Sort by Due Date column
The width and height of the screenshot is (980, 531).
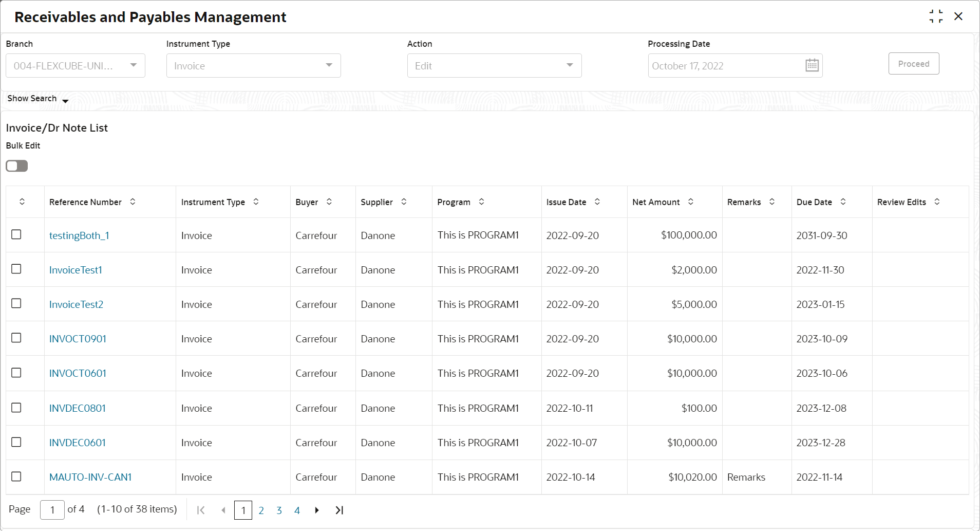(843, 202)
